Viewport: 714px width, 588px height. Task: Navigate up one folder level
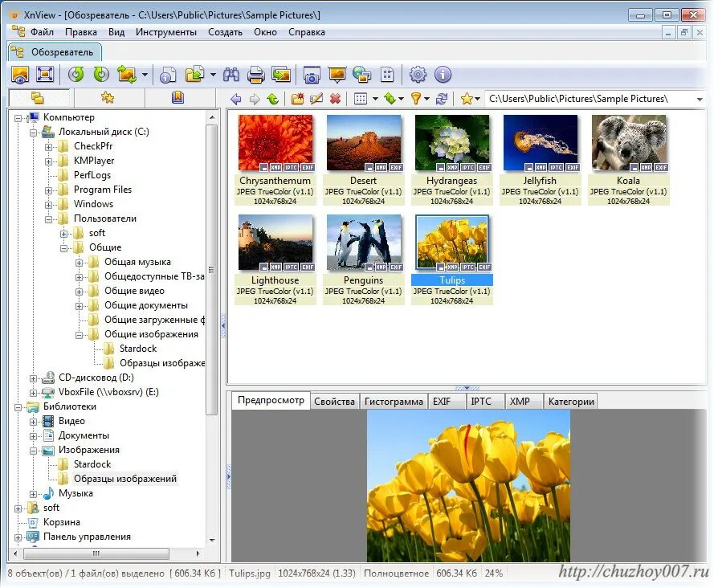[273, 98]
